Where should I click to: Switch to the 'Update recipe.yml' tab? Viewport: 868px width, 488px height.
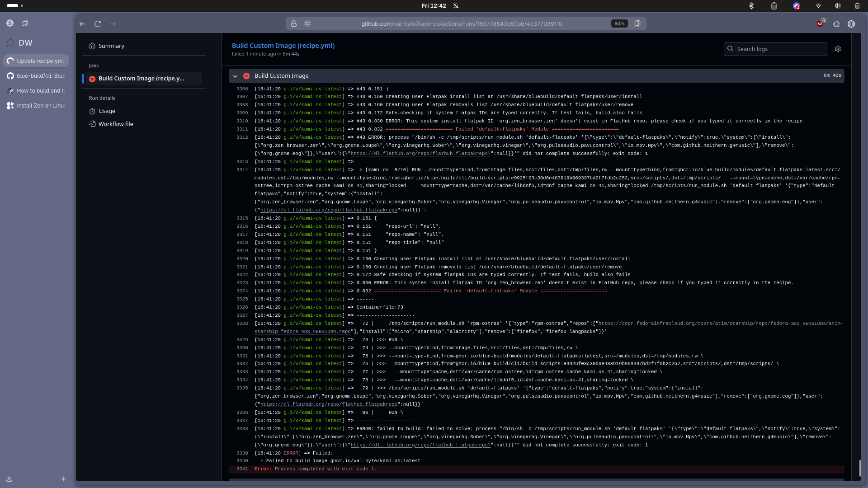(x=36, y=61)
